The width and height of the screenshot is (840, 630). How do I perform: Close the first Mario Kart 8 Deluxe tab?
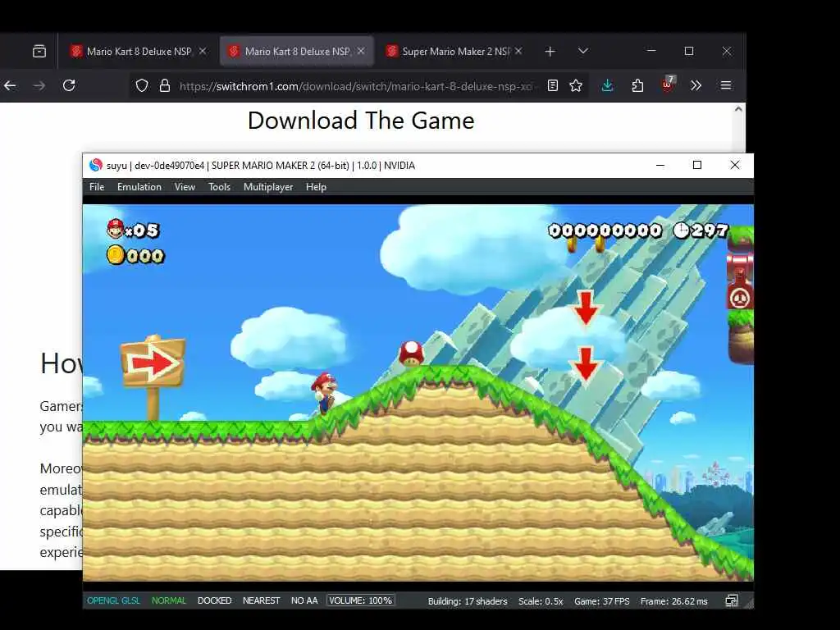coord(203,51)
